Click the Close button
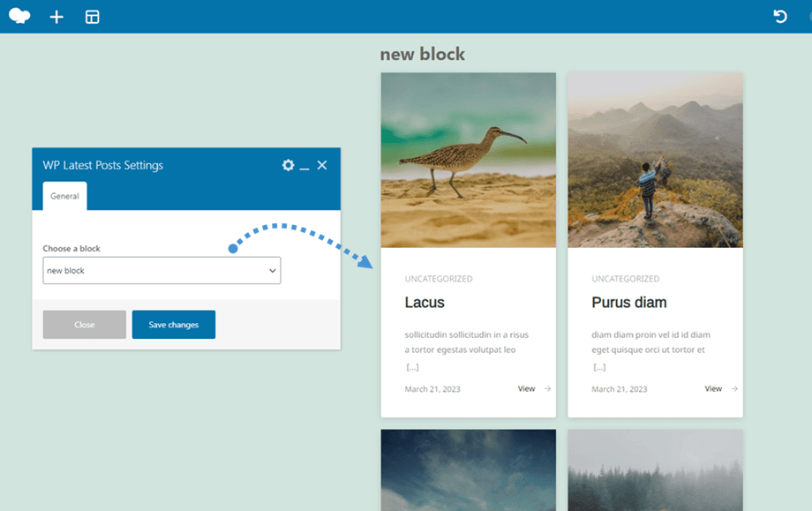This screenshot has height=511, width=812. (x=85, y=325)
